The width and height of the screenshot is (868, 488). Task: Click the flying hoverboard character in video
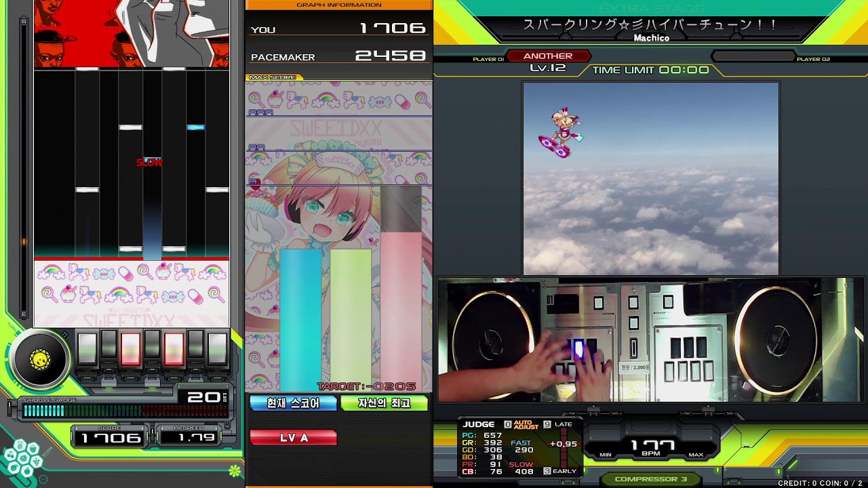[x=562, y=133]
